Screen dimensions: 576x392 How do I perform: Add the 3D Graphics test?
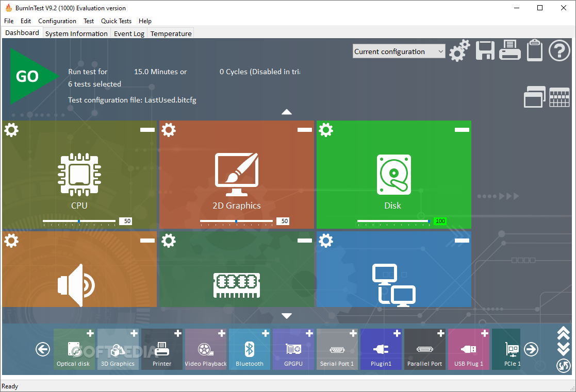pos(134,333)
